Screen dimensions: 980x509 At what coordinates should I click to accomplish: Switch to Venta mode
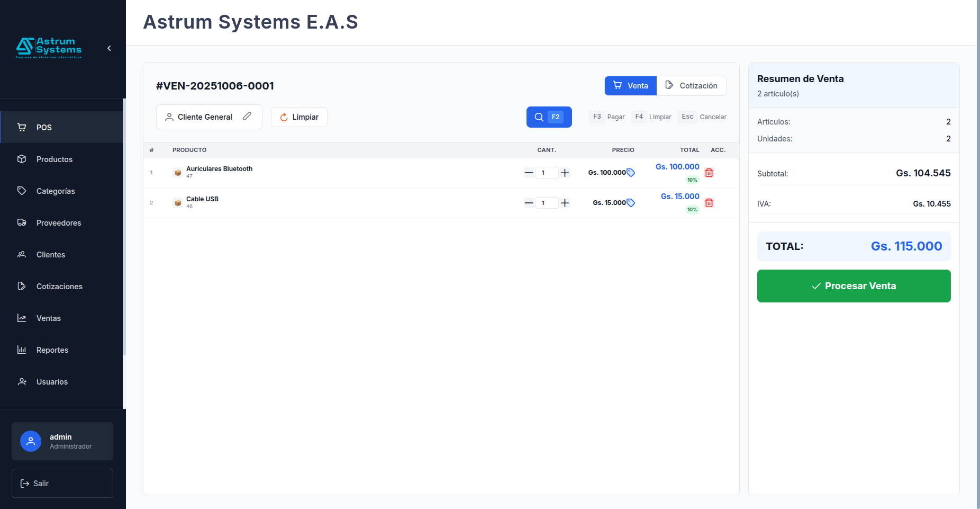pyautogui.click(x=630, y=86)
